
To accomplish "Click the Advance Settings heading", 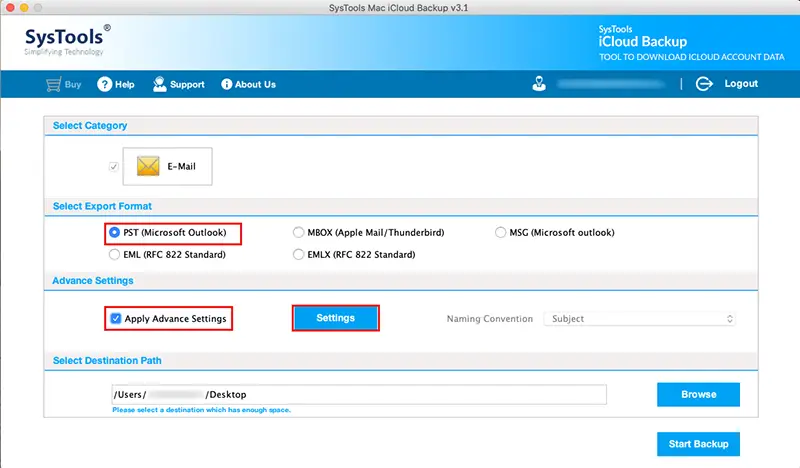I will [x=92, y=281].
